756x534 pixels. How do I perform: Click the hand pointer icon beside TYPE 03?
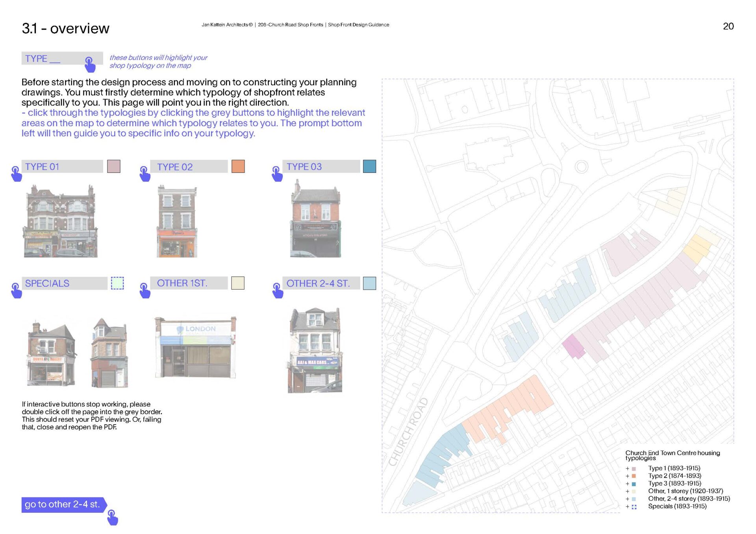coord(277,174)
